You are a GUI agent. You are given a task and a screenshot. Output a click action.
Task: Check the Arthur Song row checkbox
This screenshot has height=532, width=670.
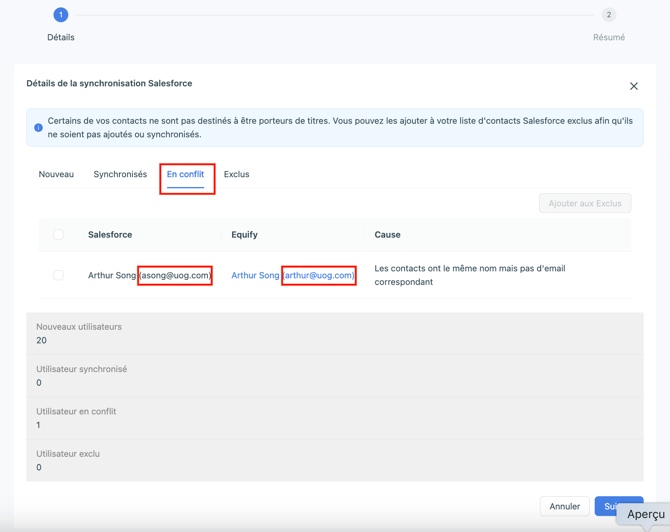point(59,275)
